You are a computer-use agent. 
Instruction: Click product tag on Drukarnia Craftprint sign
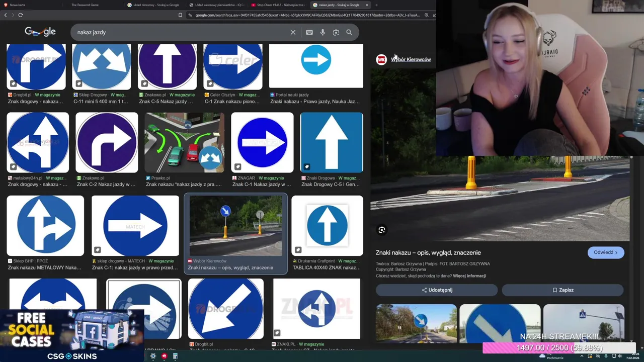point(298,250)
